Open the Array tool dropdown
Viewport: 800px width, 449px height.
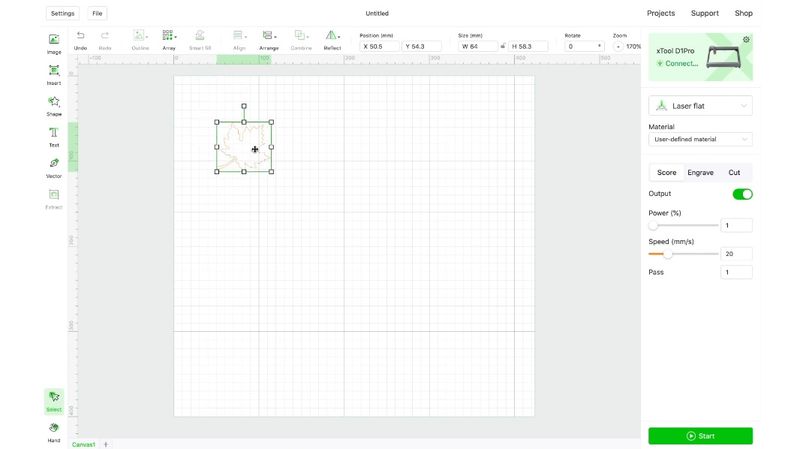coord(169,36)
